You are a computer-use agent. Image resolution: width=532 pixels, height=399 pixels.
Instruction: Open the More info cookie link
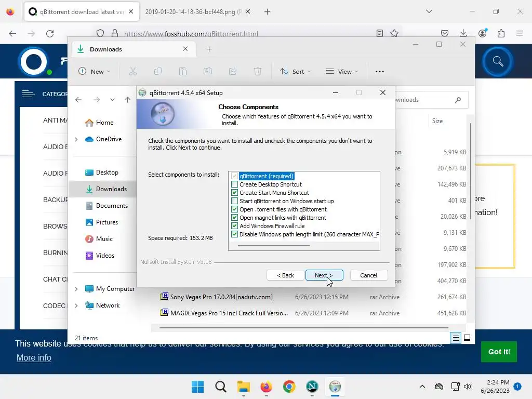[x=34, y=357]
